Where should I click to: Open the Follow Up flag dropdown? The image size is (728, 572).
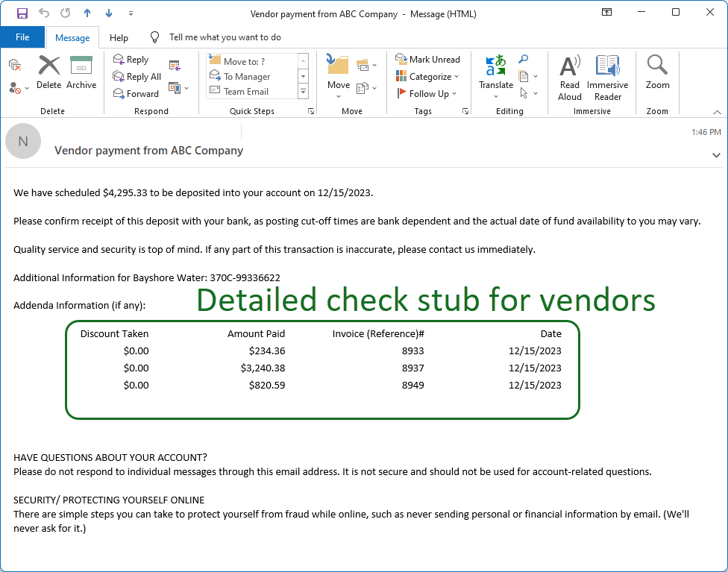426,94
